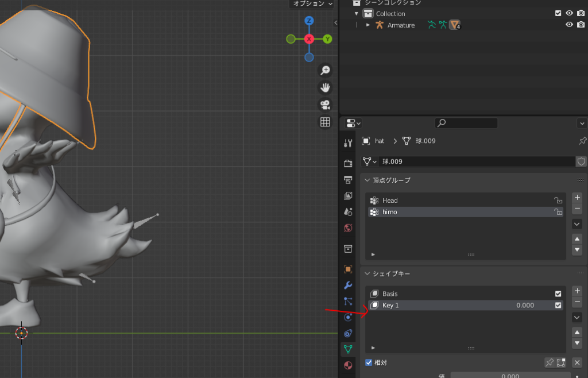This screenshot has height=378, width=588.
Task: Click the properties search field
Action: 466,123
